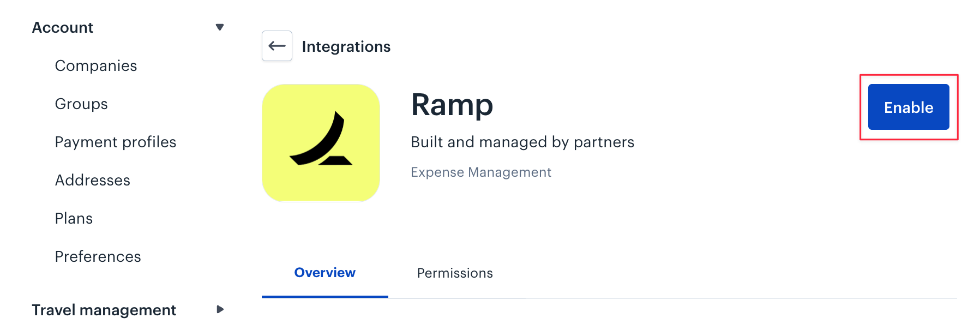This screenshot has width=980, height=336.
Task: Select the Overview tab
Action: (x=325, y=273)
